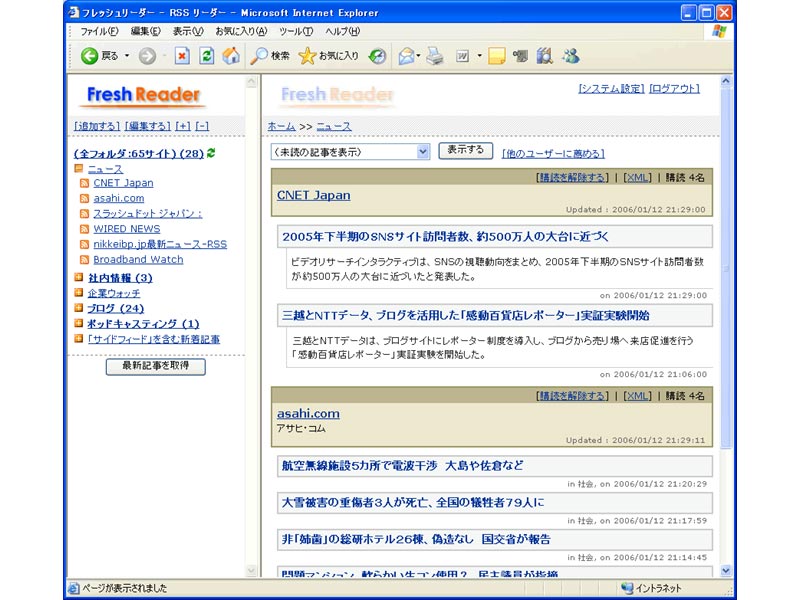800x600 pixels.
Task: Click the Research book toolbar icon
Action: point(544,56)
